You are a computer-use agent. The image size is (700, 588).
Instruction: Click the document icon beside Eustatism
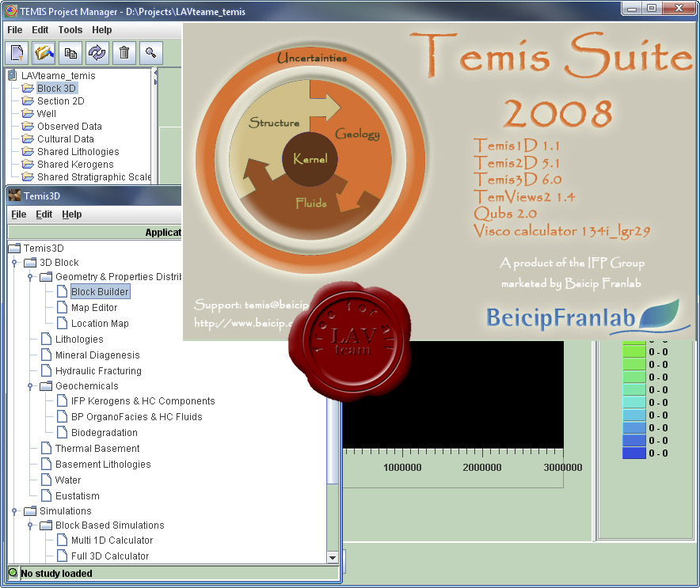pos(46,495)
